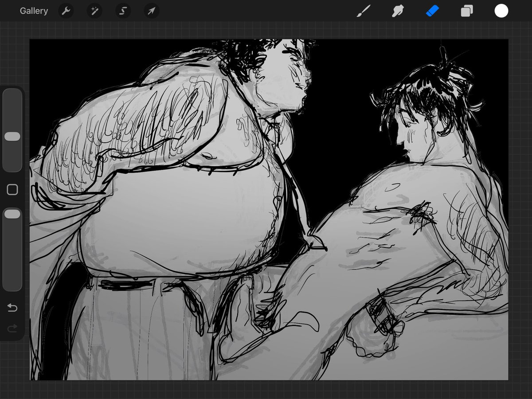Image resolution: width=532 pixels, height=399 pixels.
Task: Click the brush size slider handle
Action: (x=12, y=137)
